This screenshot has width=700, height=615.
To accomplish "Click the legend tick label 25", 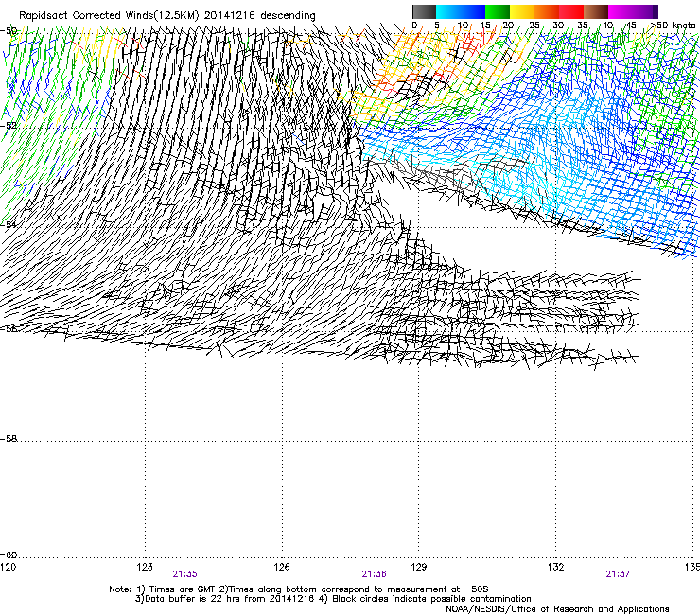I will 534,26.
